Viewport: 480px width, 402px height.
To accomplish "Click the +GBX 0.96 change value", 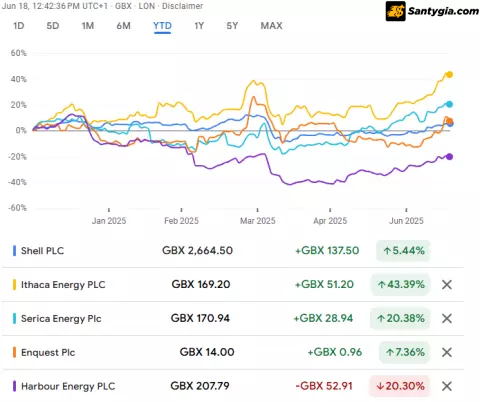I will tap(335, 352).
